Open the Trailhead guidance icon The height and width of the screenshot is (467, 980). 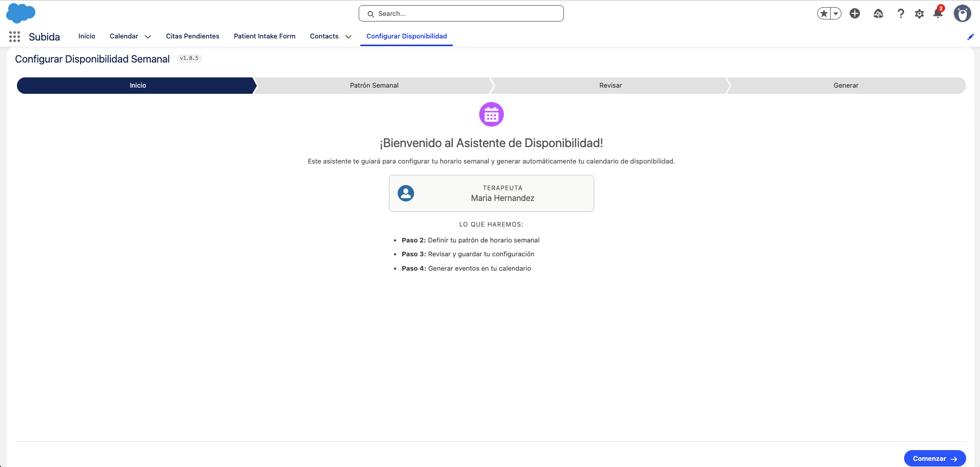coord(878,14)
